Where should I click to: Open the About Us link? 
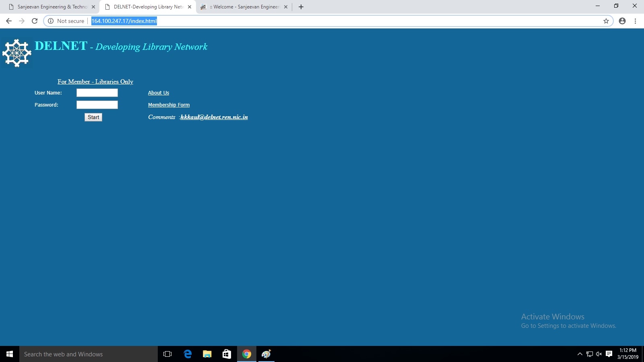159,93
